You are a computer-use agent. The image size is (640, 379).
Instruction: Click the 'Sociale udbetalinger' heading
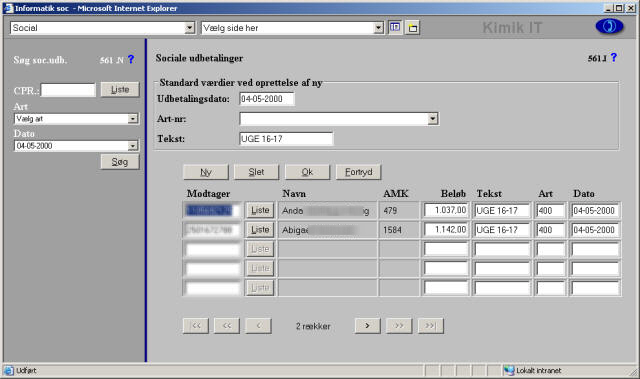coord(199,58)
